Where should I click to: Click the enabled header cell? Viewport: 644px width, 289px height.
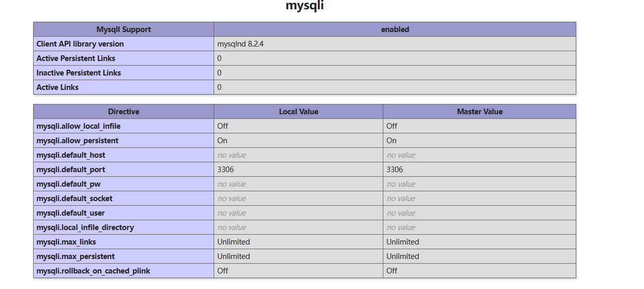click(395, 29)
